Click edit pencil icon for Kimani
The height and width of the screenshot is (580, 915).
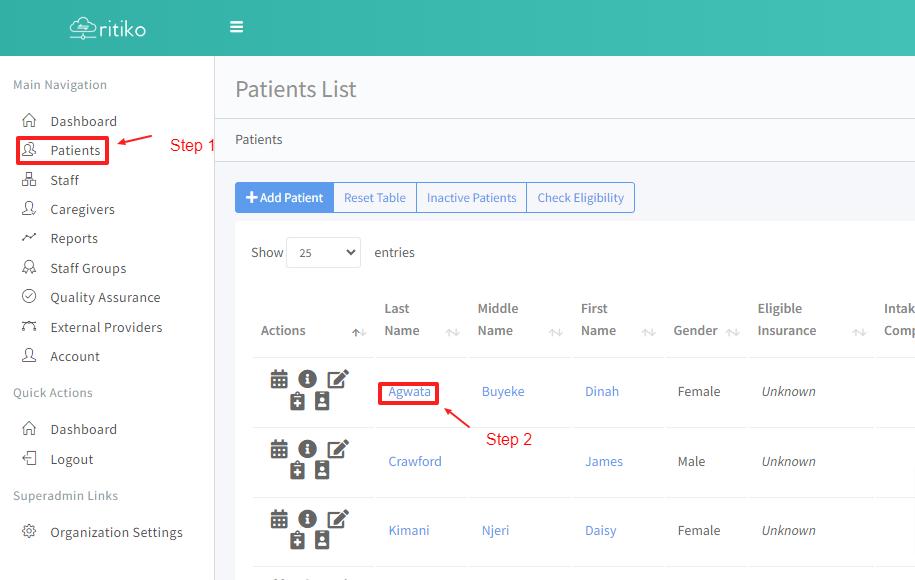tap(338, 519)
